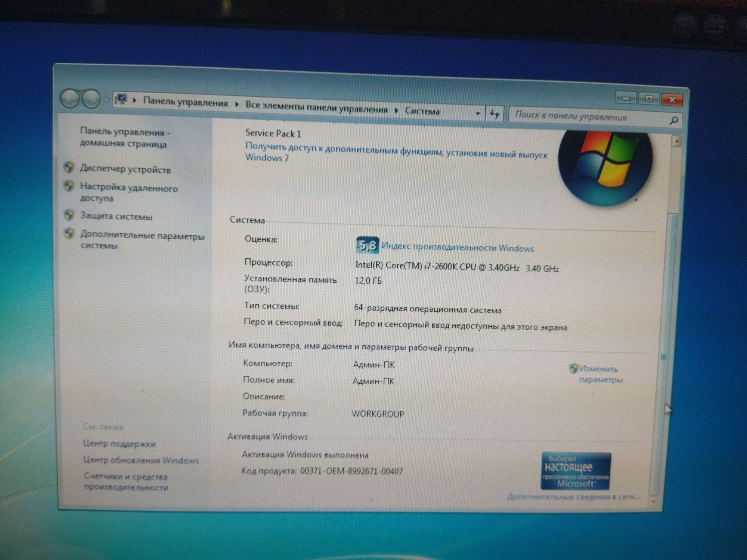Select Все элементы панели управления breadcrumb

pos(316,107)
